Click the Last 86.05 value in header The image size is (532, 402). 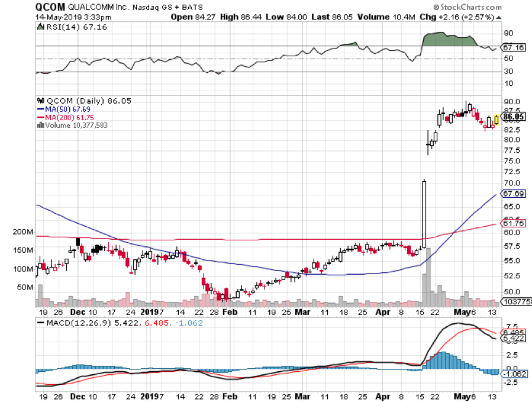tap(332, 17)
